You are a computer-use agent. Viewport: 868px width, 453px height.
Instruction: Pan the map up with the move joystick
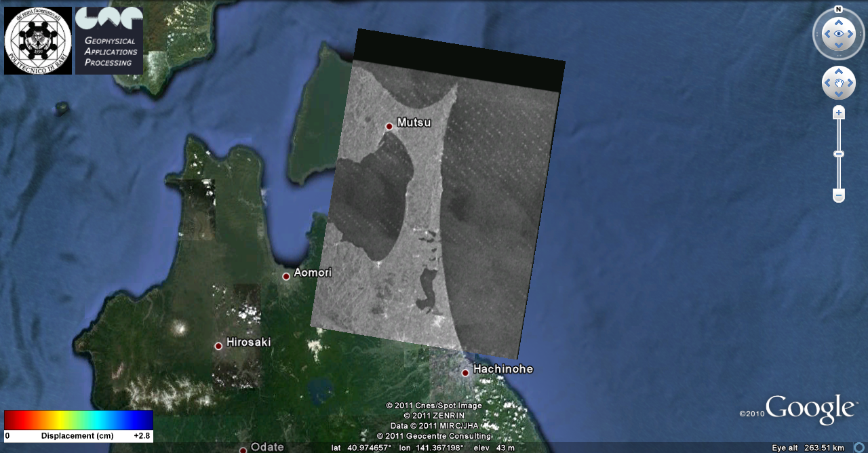point(839,72)
